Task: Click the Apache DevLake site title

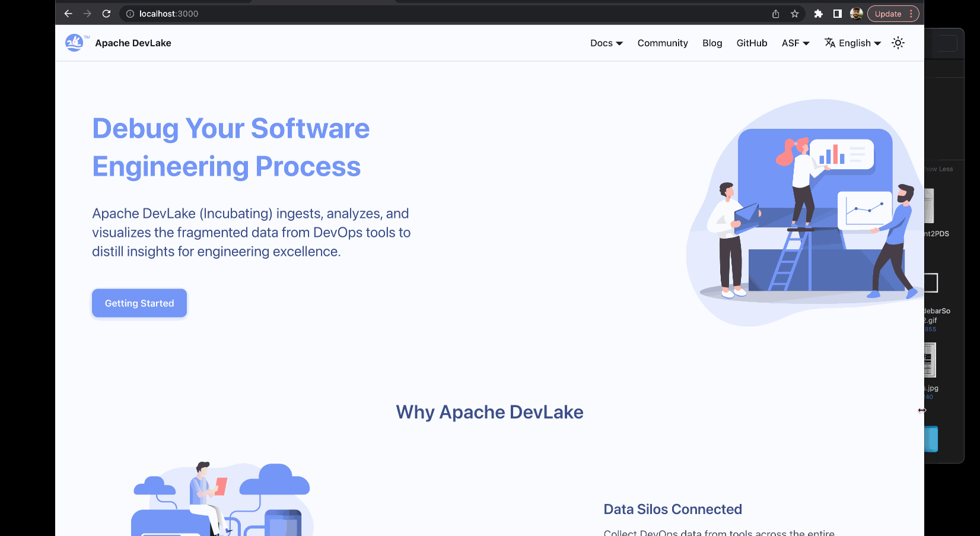Action: pos(133,43)
